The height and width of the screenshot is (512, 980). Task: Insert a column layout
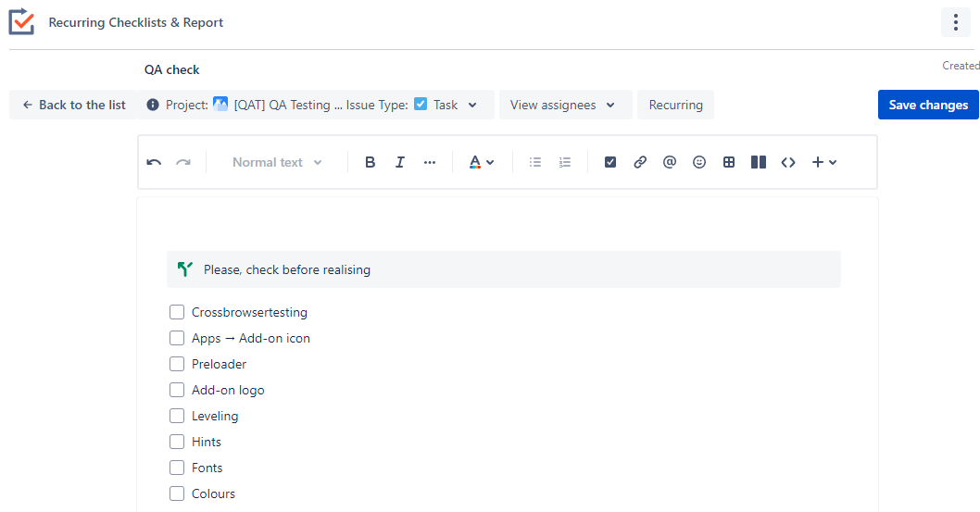pos(758,162)
